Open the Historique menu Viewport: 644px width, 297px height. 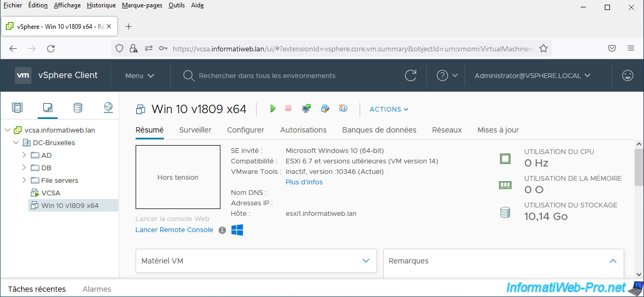click(101, 5)
